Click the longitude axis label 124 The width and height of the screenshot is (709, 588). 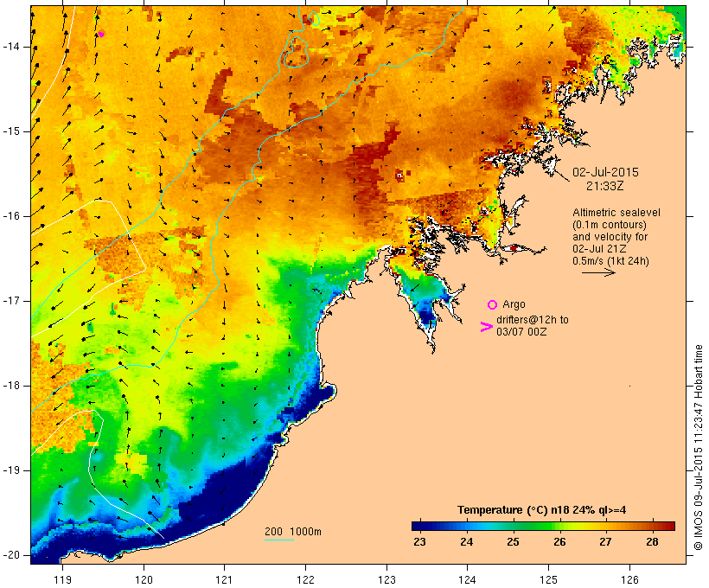pyautogui.click(x=467, y=579)
